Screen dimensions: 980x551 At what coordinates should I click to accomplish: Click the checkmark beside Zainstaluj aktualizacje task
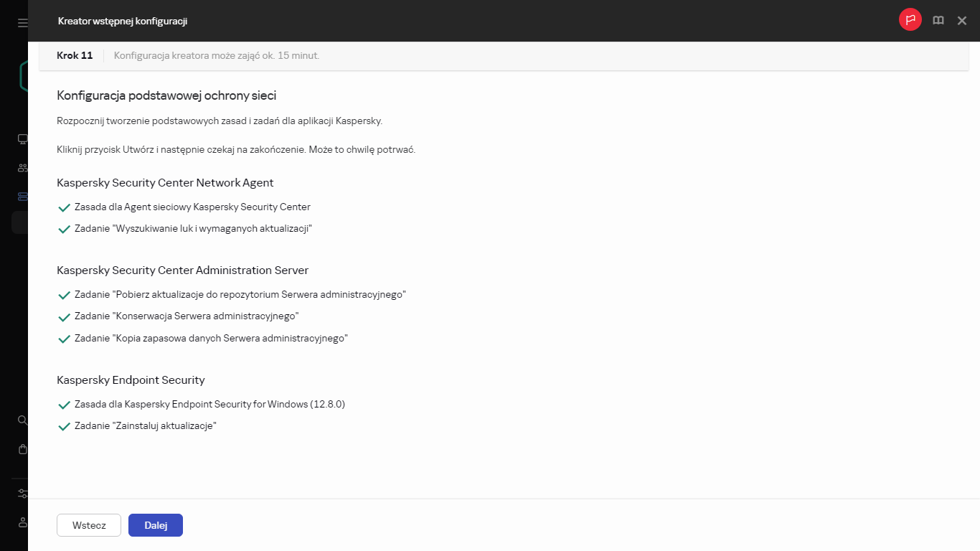tap(64, 426)
